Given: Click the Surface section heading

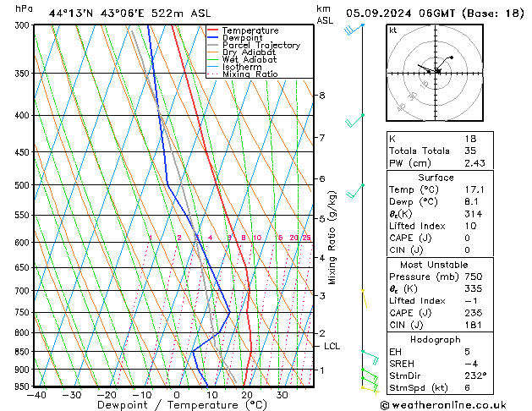Looking at the screenshot, I should point(436,178).
